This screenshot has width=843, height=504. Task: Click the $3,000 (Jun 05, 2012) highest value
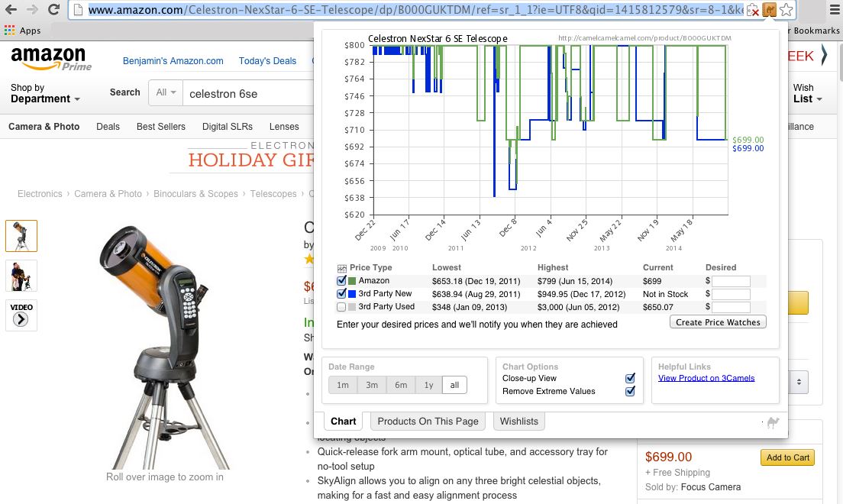(579, 307)
